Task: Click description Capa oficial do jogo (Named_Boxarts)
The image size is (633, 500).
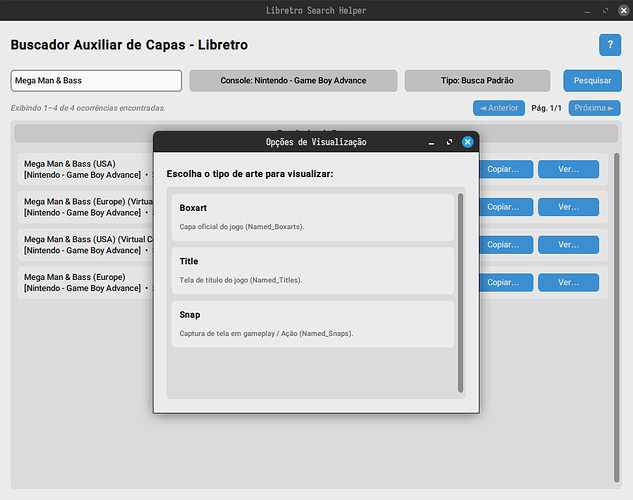Action: [242, 227]
